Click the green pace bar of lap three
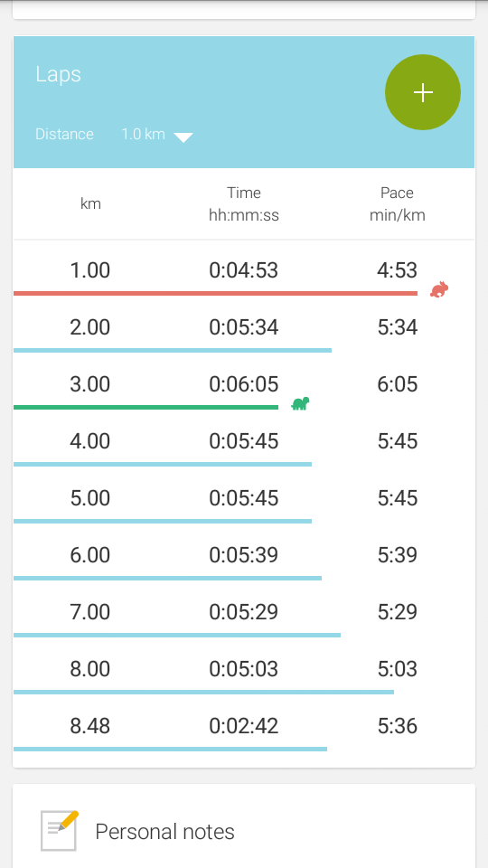The width and height of the screenshot is (488, 868). point(145,408)
